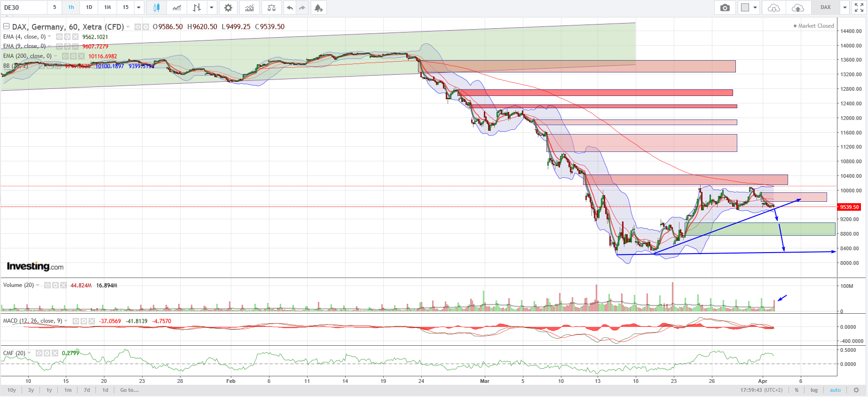
Task: Set date range to 3y
Action: [31, 390]
